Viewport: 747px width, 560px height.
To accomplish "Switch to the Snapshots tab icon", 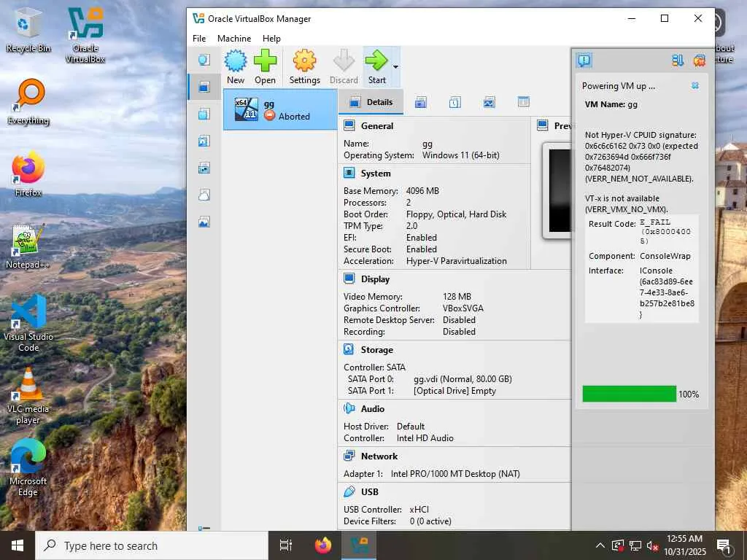I will tap(421, 102).
